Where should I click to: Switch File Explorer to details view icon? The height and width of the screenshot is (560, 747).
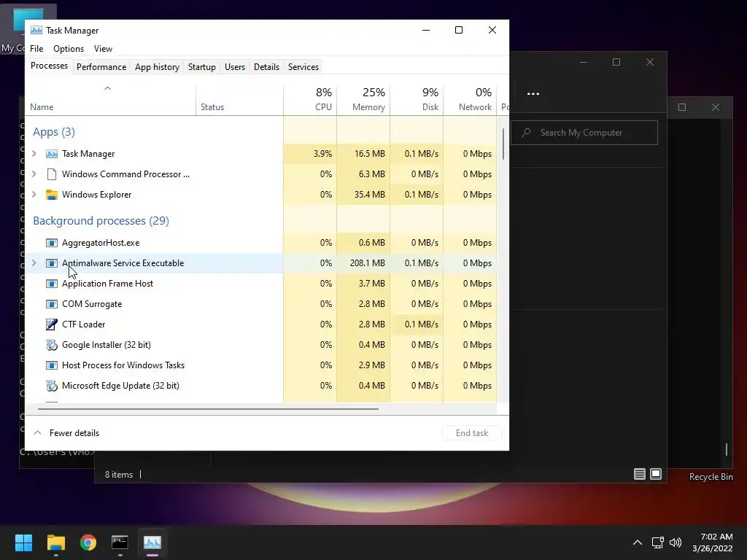639,474
